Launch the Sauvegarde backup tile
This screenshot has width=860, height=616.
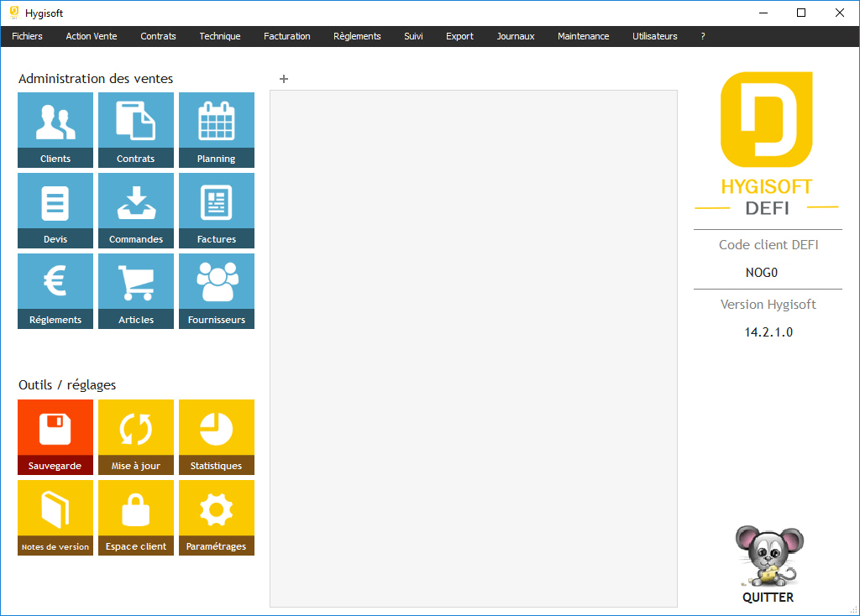55,437
